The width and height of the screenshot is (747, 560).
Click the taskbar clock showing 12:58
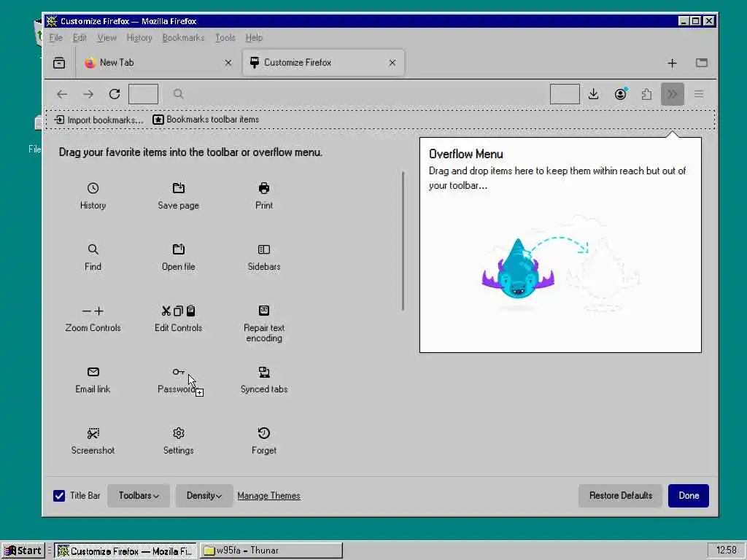(x=726, y=551)
